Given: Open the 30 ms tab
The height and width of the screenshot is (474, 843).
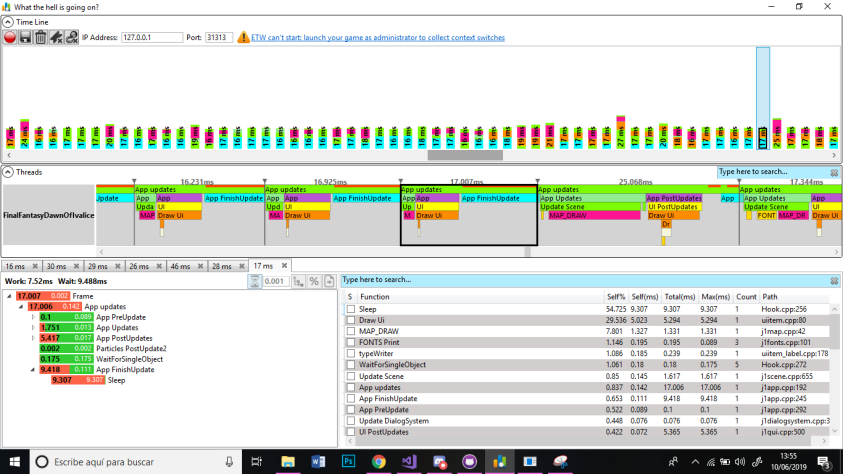Looking at the screenshot, I should 56,266.
